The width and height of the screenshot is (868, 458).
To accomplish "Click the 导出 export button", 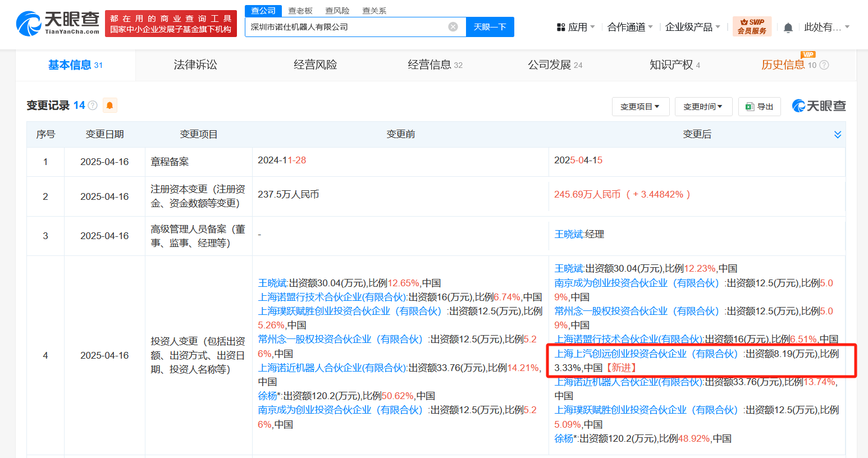I will click(760, 107).
